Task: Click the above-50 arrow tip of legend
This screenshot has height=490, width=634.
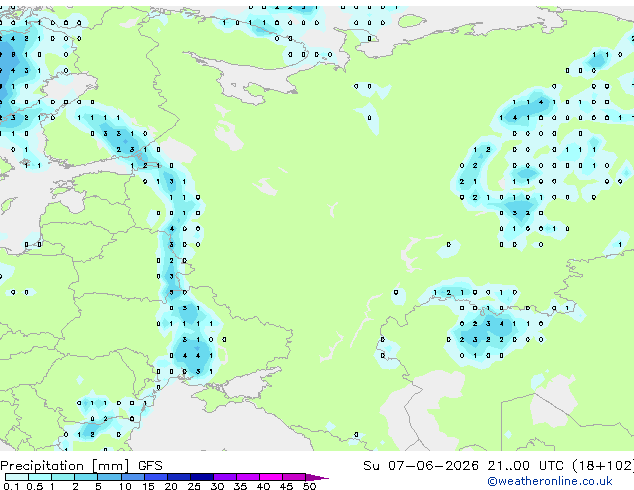Action: (317, 477)
